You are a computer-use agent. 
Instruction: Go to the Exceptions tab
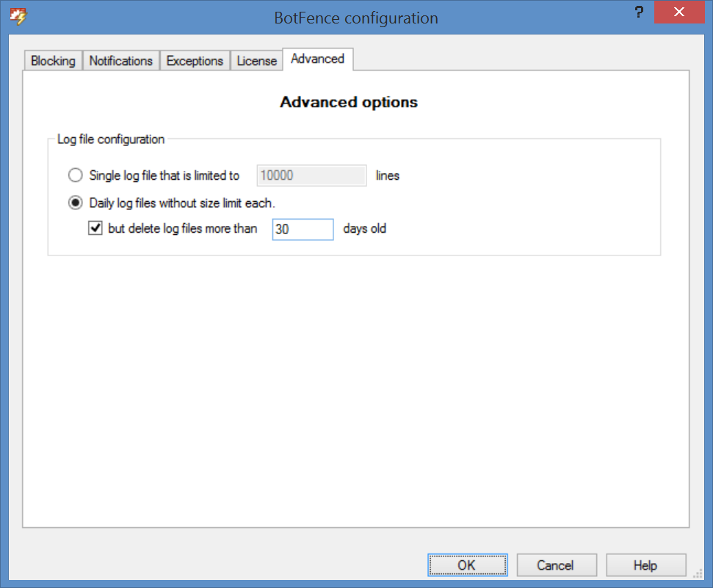click(x=195, y=61)
